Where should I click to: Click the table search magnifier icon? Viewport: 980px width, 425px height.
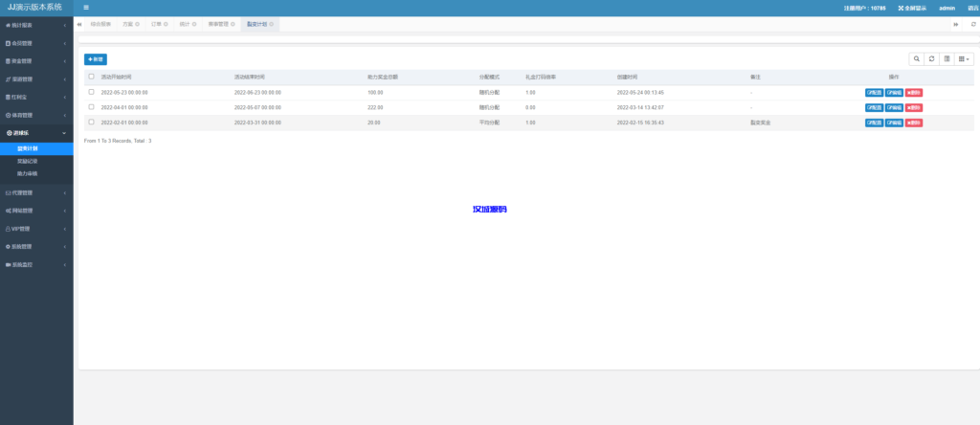(917, 58)
